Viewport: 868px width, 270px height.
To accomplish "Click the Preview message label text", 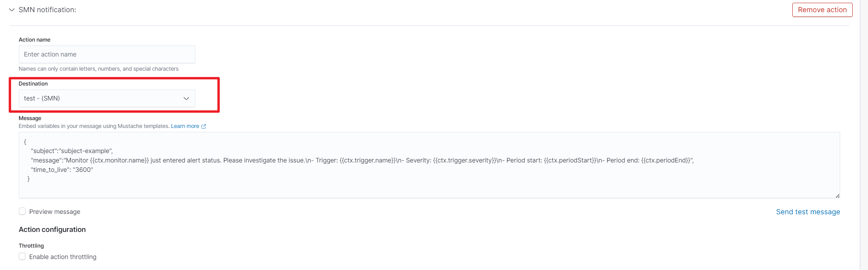I will point(55,212).
